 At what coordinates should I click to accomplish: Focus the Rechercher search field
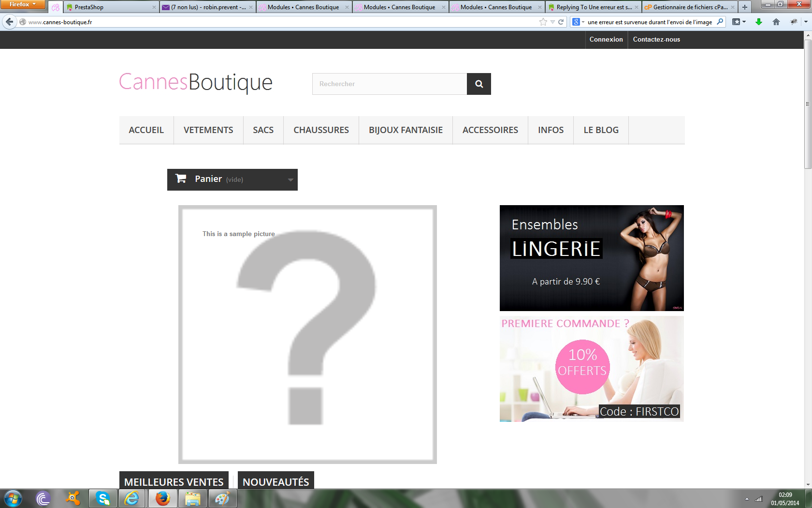coord(390,84)
